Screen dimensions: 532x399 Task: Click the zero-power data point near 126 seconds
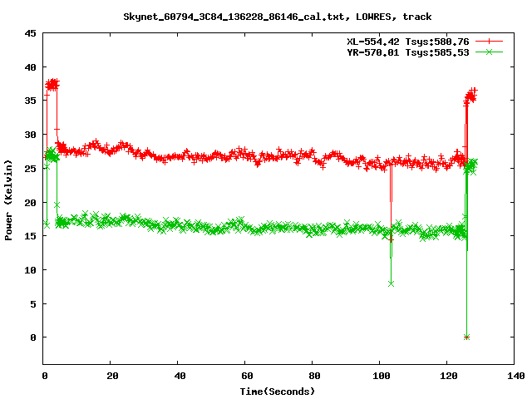pos(466,337)
